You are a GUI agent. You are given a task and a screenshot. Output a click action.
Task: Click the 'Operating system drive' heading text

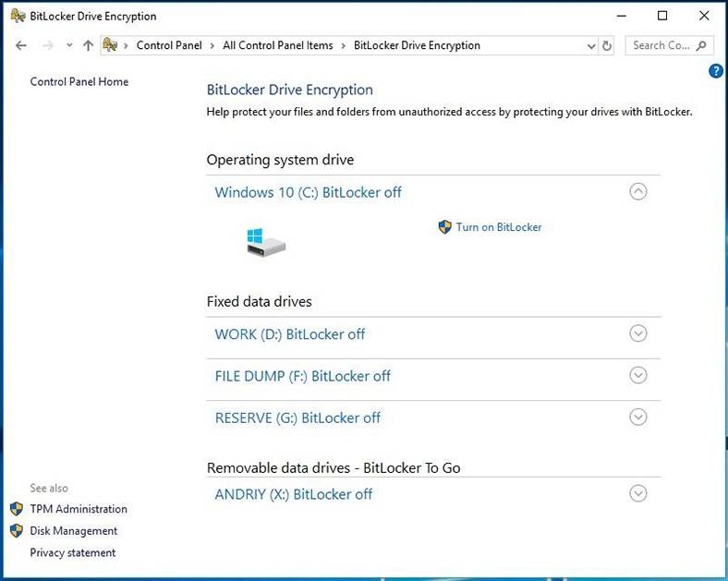pos(280,160)
